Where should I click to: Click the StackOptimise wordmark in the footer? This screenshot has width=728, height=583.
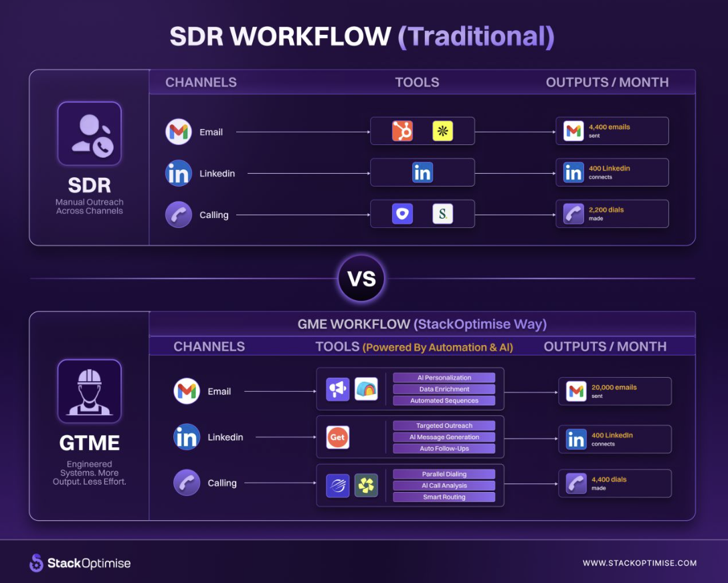89,564
